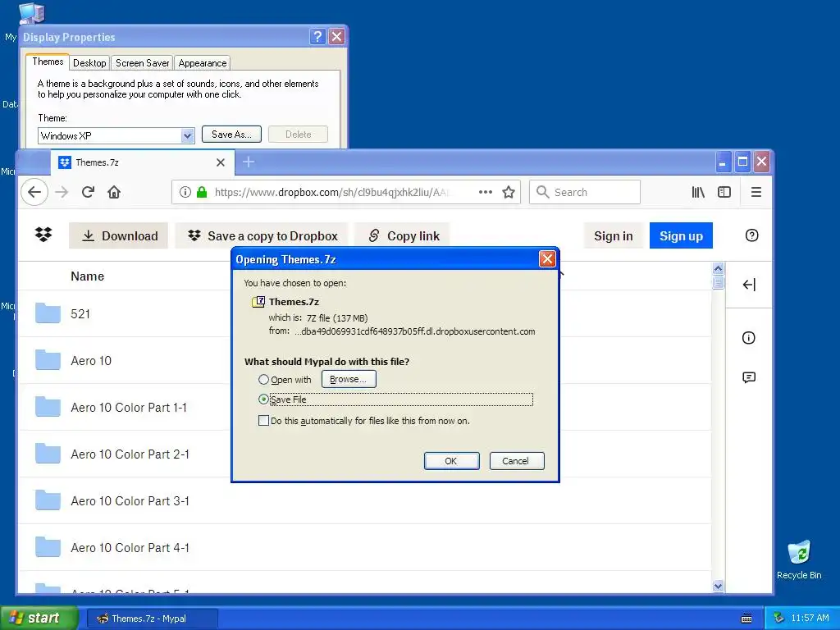Close the Themes.7z browser tab
This screenshot has height=630, width=840.
pyautogui.click(x=220, y=162)
